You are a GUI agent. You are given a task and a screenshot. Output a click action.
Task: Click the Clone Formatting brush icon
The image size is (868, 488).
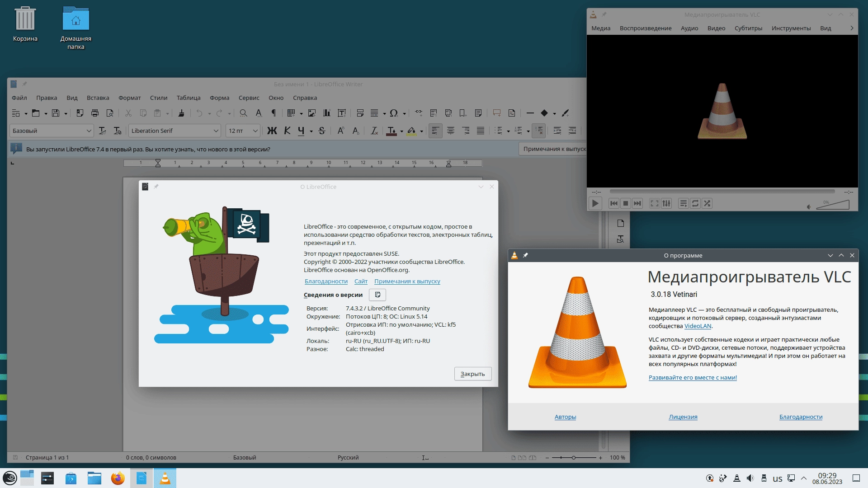(181, 113)
